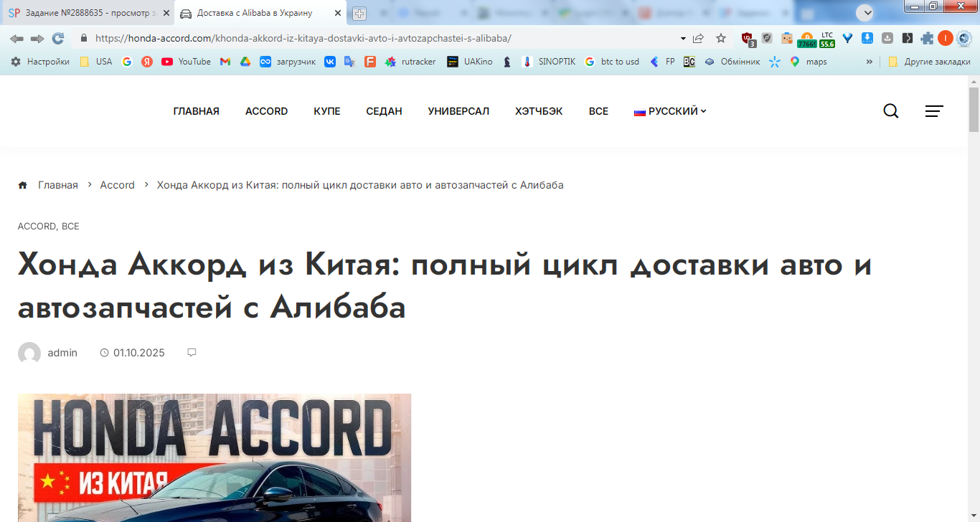980x522 pixels.
Task: Click the admin author link
Action: 62,353
